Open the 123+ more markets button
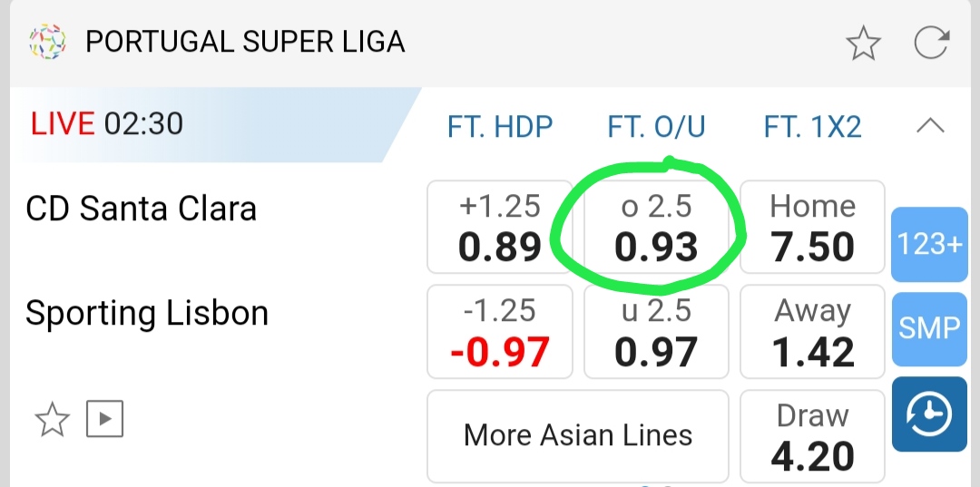 (929, 244)
